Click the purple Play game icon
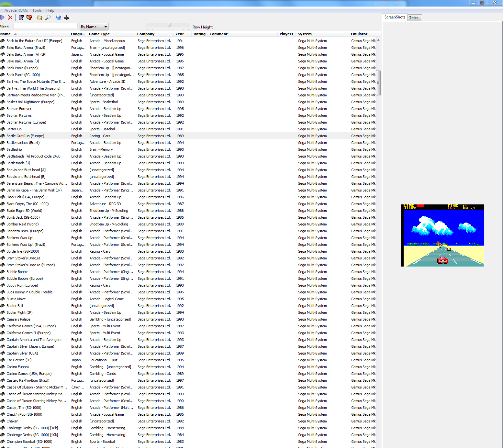Screen dimensions: 503x448 pyautogui.click(x=2, y=17)
